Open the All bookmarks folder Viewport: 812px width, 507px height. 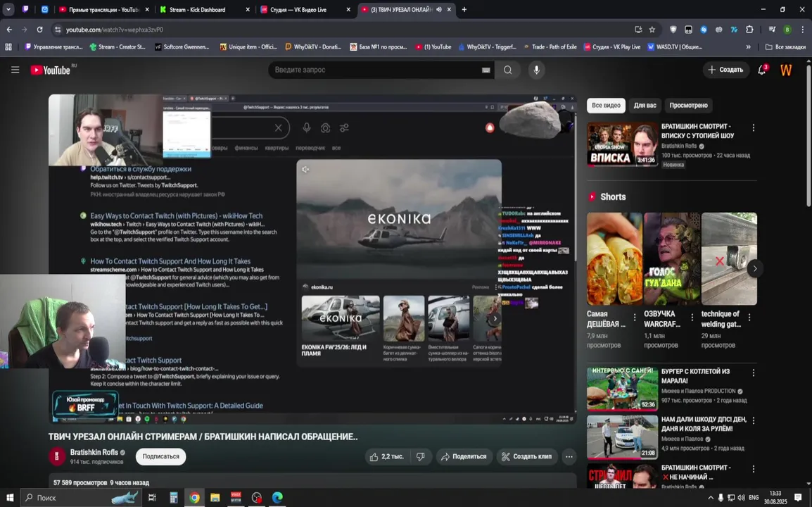[785, 46]
